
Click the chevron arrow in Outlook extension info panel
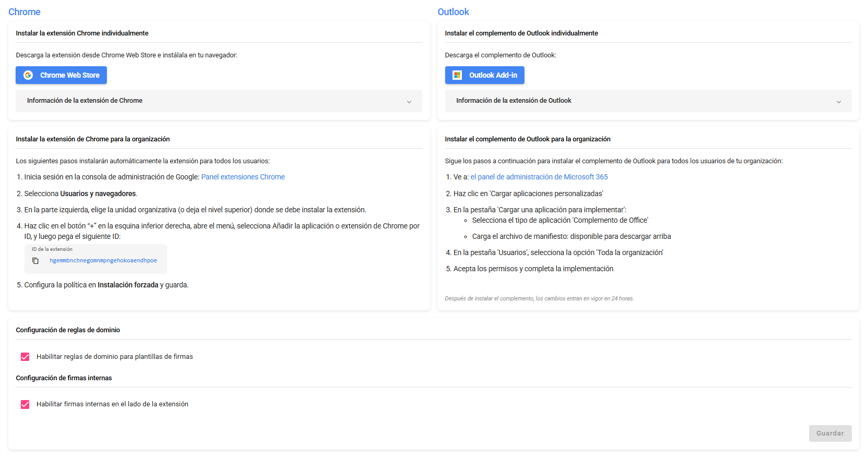839,102
